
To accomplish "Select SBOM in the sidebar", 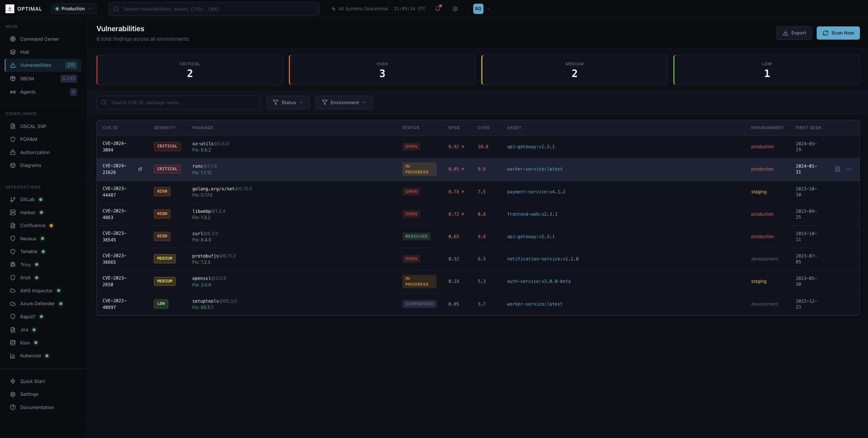I will coord(27,79).
